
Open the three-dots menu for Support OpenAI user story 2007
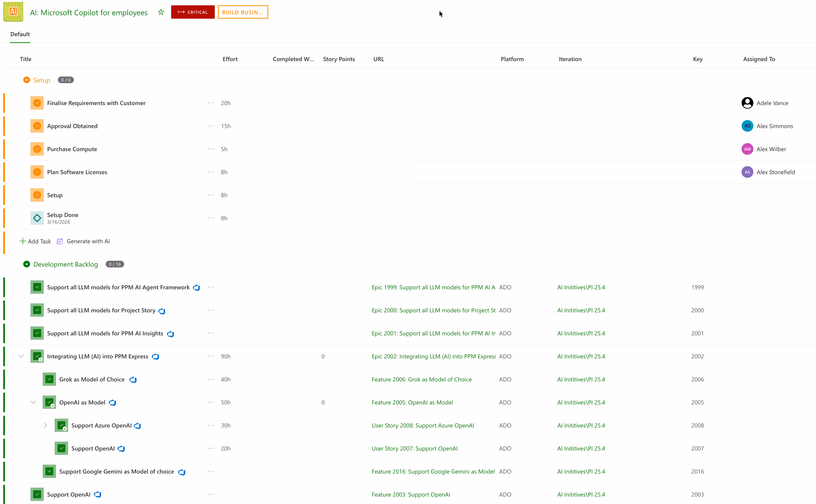[x=211, y=448]
